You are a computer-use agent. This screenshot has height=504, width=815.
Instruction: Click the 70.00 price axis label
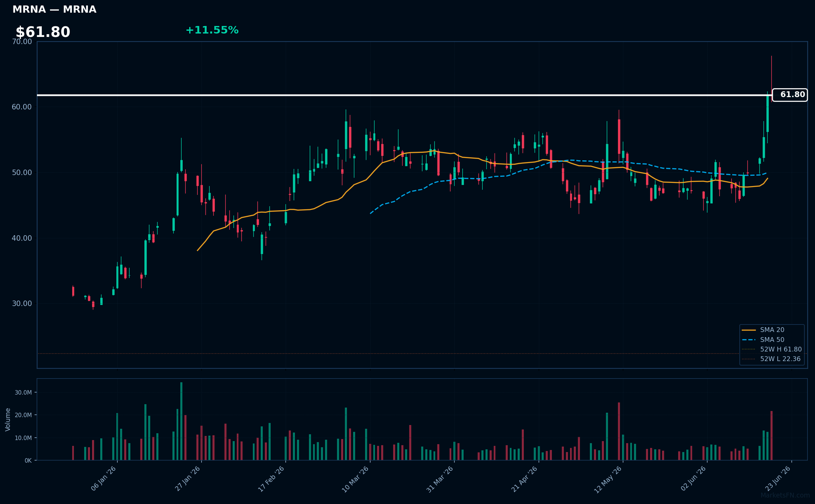tap(22, 42)
